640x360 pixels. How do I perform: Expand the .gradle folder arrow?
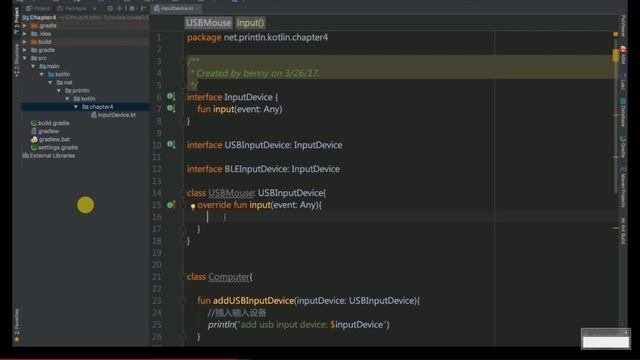coord(25,25)
